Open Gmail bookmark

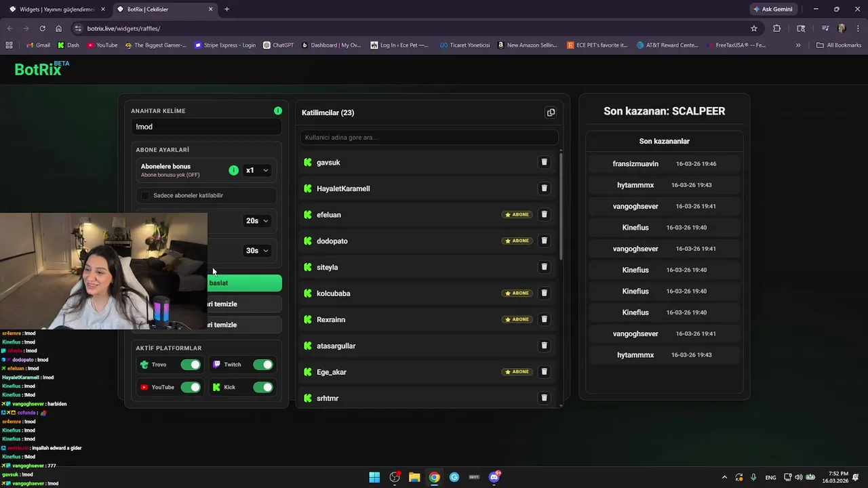pos(38,45)
